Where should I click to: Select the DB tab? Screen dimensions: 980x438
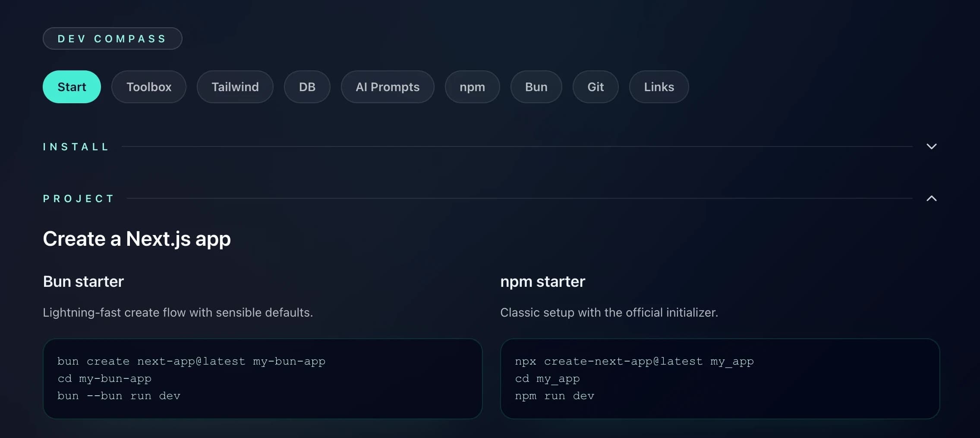(307, 86)
